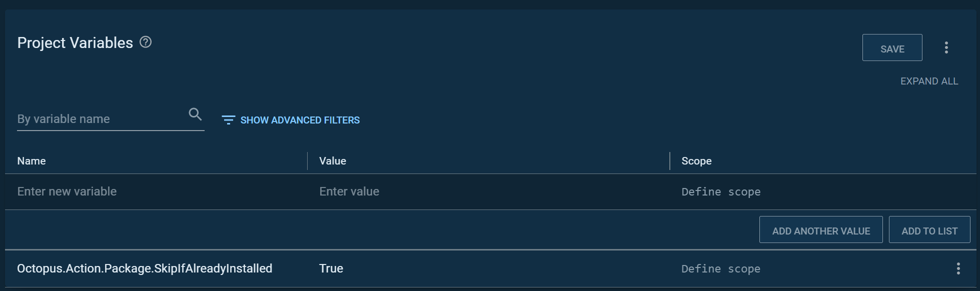The image size is (980, 291).
Task: Click Add To List
Action: point(929,230)
